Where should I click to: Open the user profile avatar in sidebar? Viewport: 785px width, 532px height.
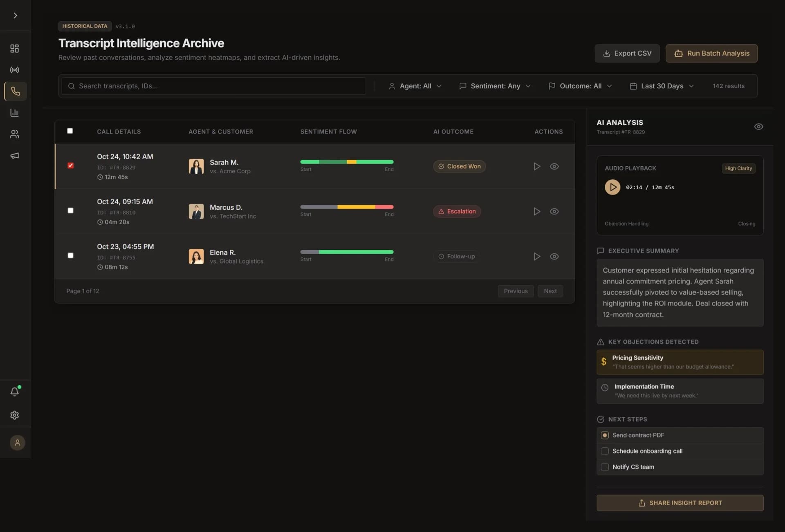[17, 443]
